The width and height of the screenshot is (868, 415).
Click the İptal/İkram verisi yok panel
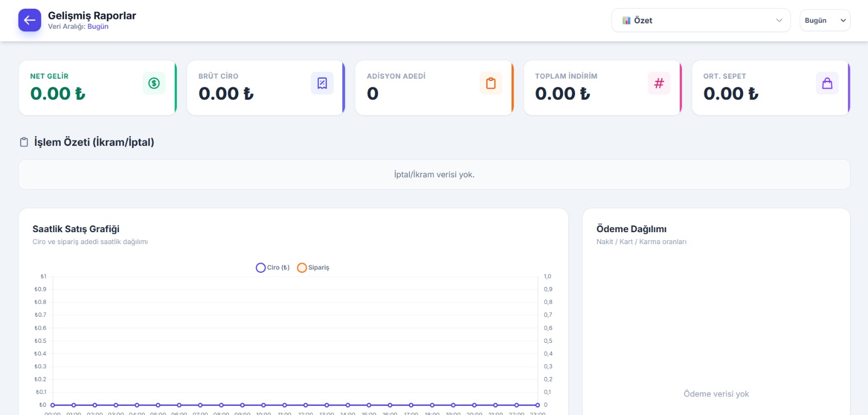click(x=435, y=175)
